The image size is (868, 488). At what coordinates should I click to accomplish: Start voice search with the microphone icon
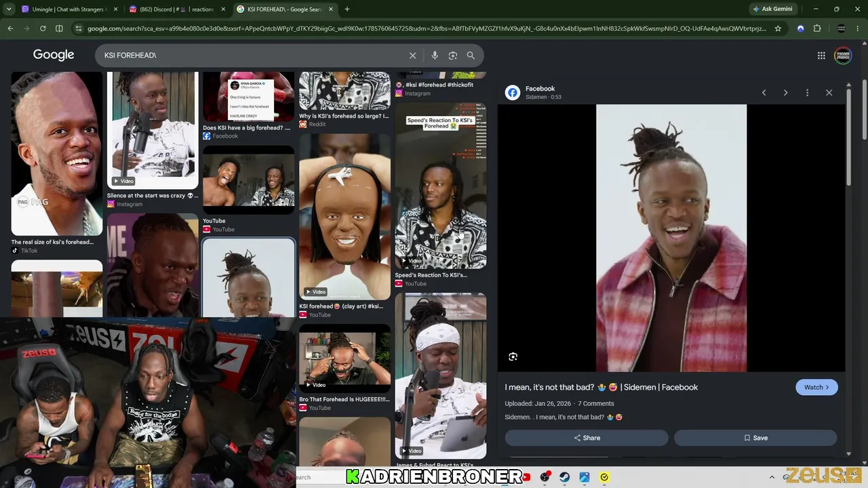pos(435,56)
